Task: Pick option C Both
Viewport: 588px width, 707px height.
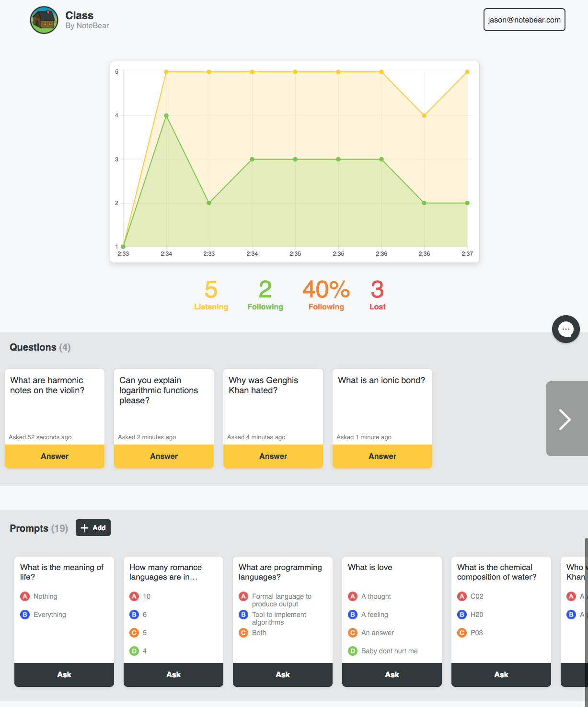Action: click(253, 633)
